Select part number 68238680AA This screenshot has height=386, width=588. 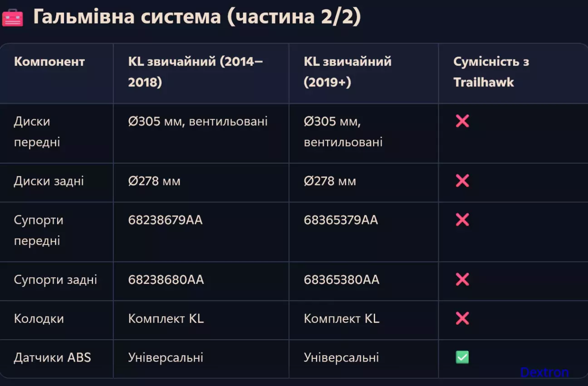[166, 280]
